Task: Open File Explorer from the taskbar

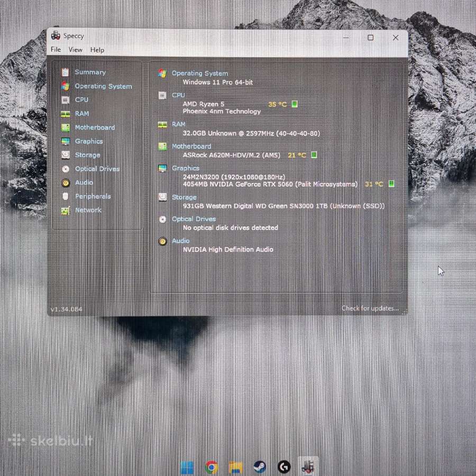Action: pyautogui.click(x=236, y=468)
